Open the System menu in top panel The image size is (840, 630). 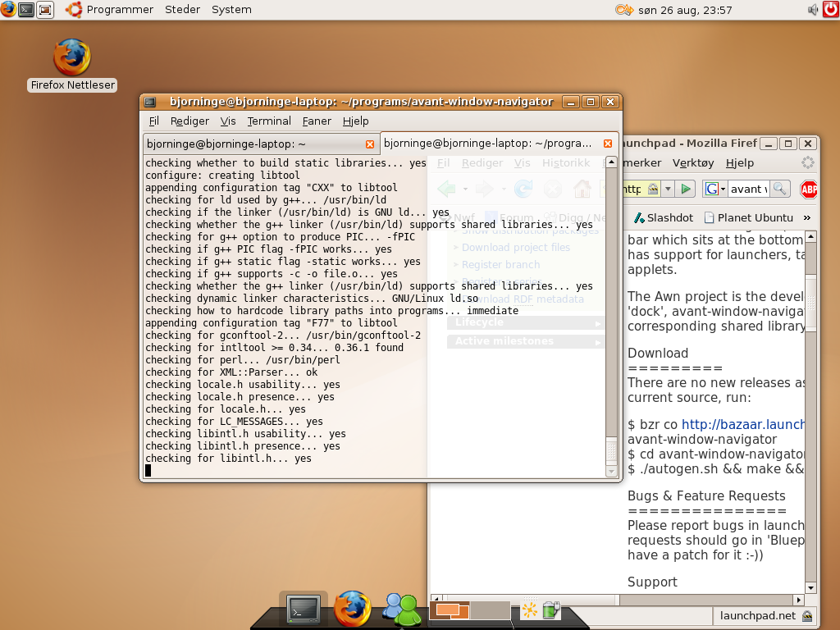(x=231, y=10)
